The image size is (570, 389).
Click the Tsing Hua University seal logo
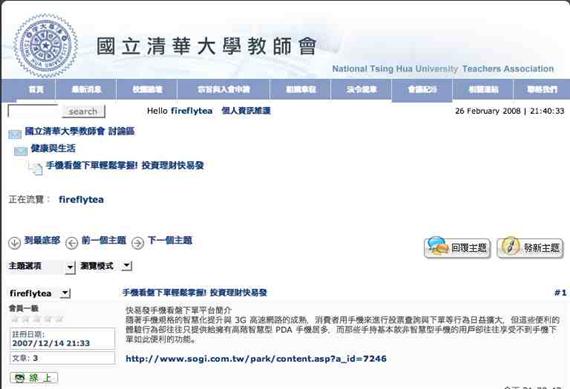pyautogui.click(x=45, y=45)
